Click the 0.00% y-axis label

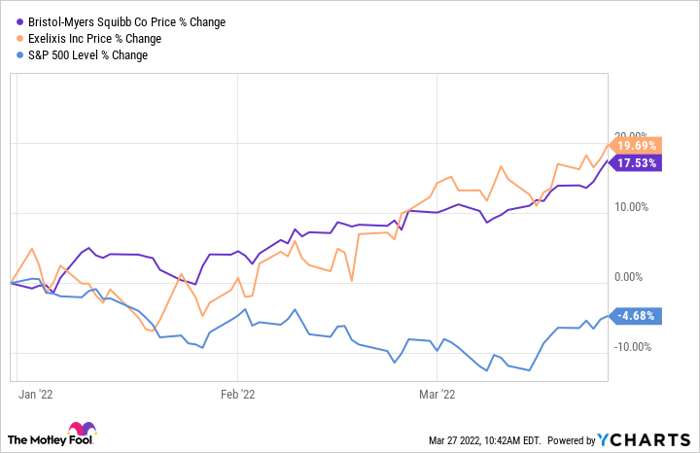(x=632, y=278)
